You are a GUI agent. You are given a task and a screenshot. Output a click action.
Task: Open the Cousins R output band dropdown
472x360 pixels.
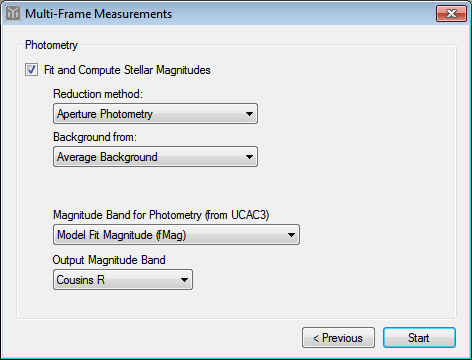click(123, 280)
